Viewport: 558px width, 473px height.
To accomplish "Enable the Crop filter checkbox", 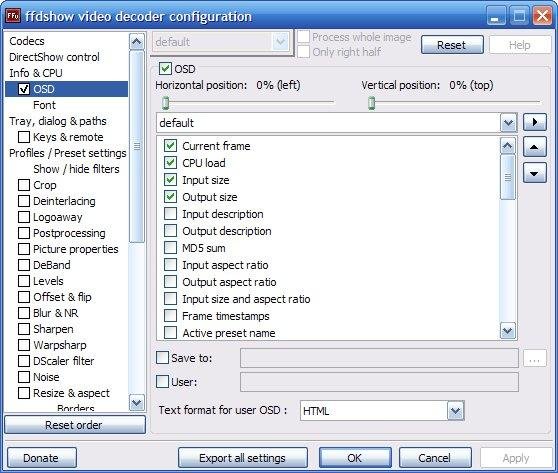I will (24, 185).
